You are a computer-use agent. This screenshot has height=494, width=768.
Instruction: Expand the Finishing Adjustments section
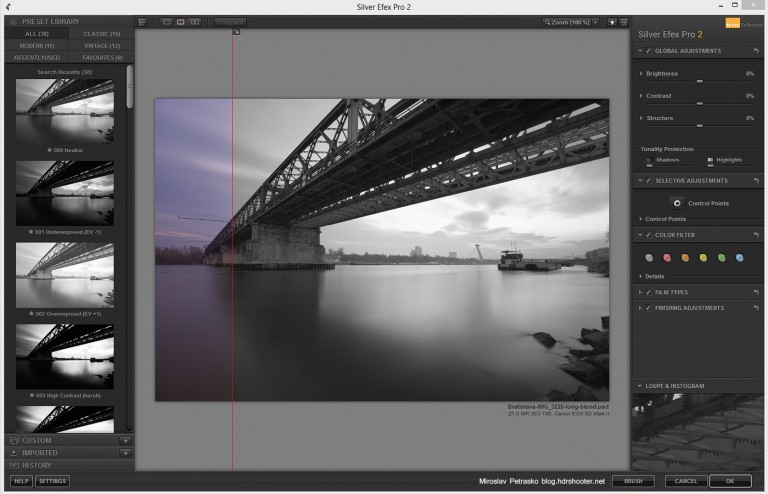click(640, 308)
